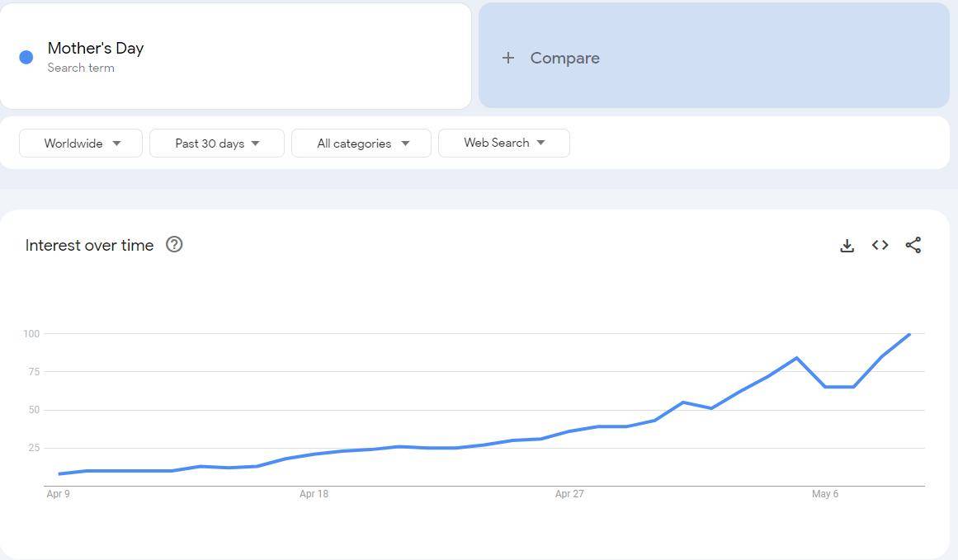
Task: Download the Interest over time data as CSV
Action: click(x=847, y=246)
